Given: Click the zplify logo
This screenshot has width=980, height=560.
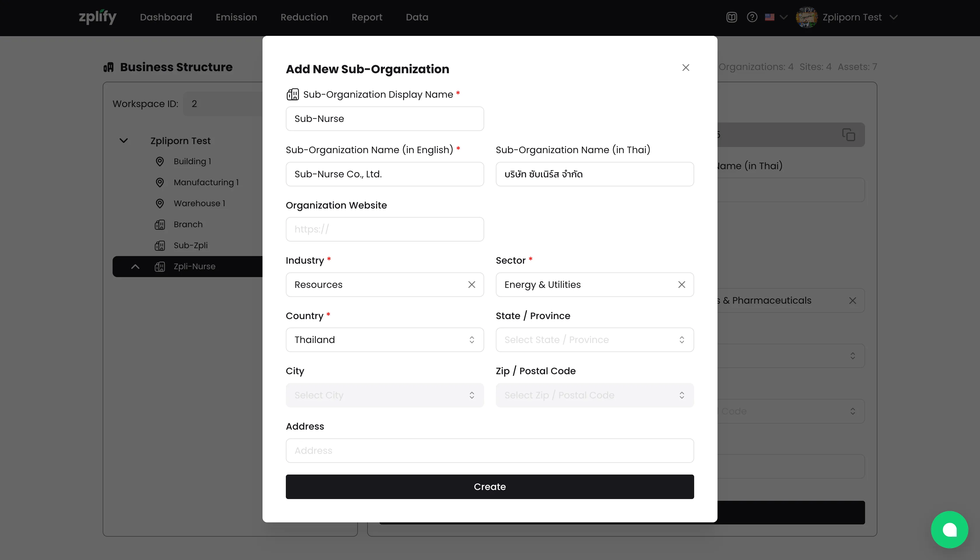Looking at the screenshot, I should pos(97,17).
